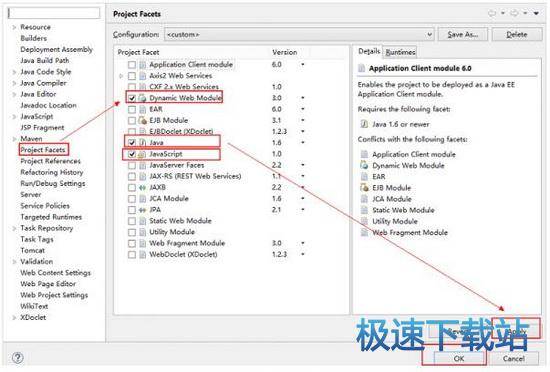Click the Save As button
Viewport: 550px width, 372px height.
pyautogui.click(x=463, y=35)
